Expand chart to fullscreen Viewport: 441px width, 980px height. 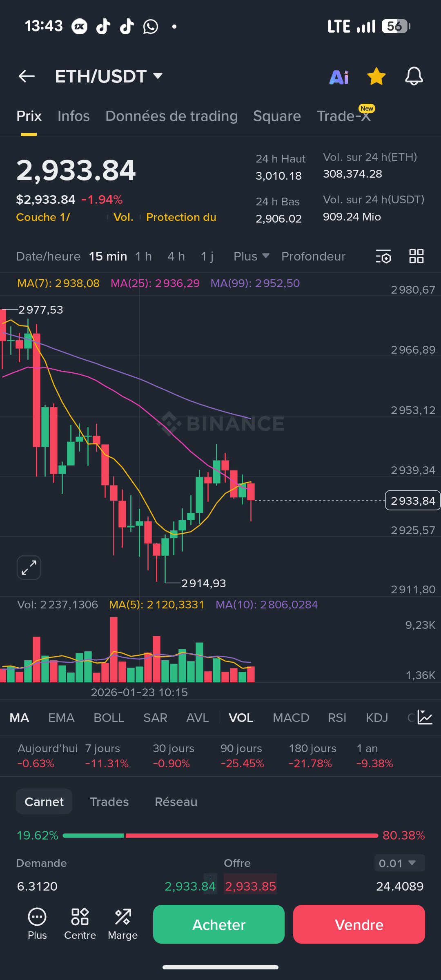click(29, 568)
